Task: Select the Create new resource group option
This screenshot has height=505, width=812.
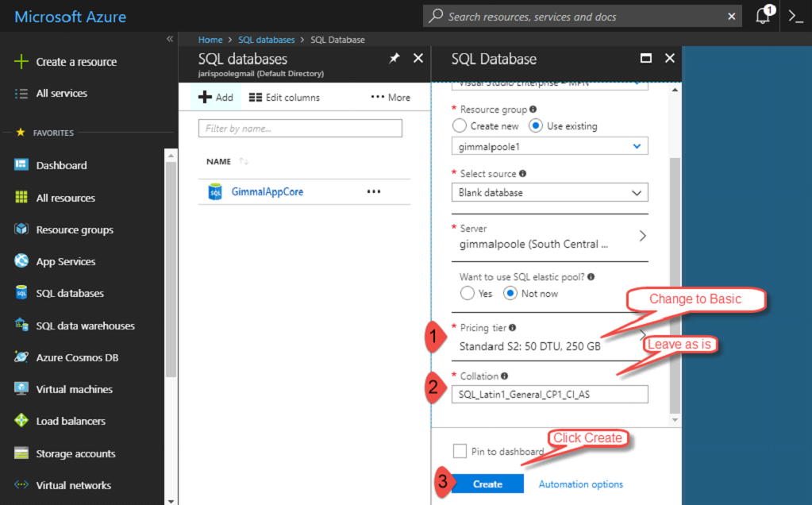Action: tap(459, 126)
